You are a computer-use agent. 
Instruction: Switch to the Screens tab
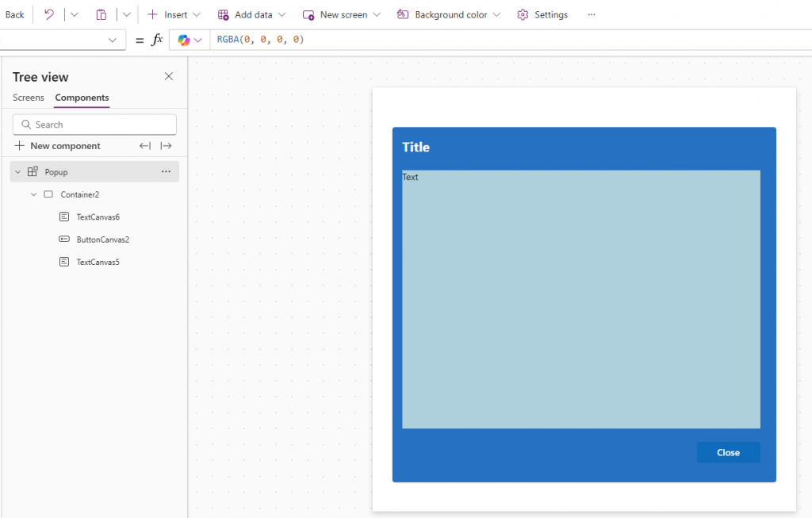29,98
